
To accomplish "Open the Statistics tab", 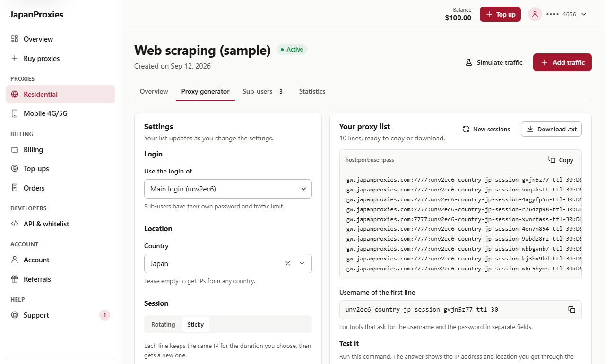I will click(x=312, y=91).
